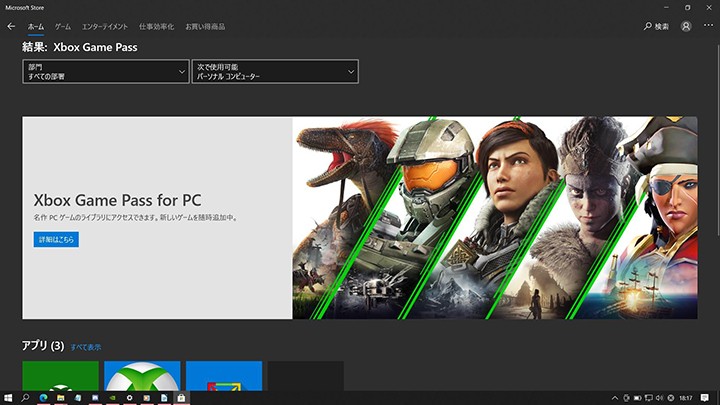The width and height of the screenshot is (720, 405).
Task: Open the 検索 search button
Action: tap(656, 26)
